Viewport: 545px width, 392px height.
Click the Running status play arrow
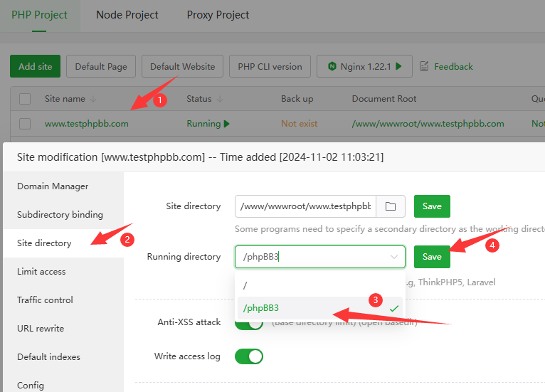pos(227,124)
